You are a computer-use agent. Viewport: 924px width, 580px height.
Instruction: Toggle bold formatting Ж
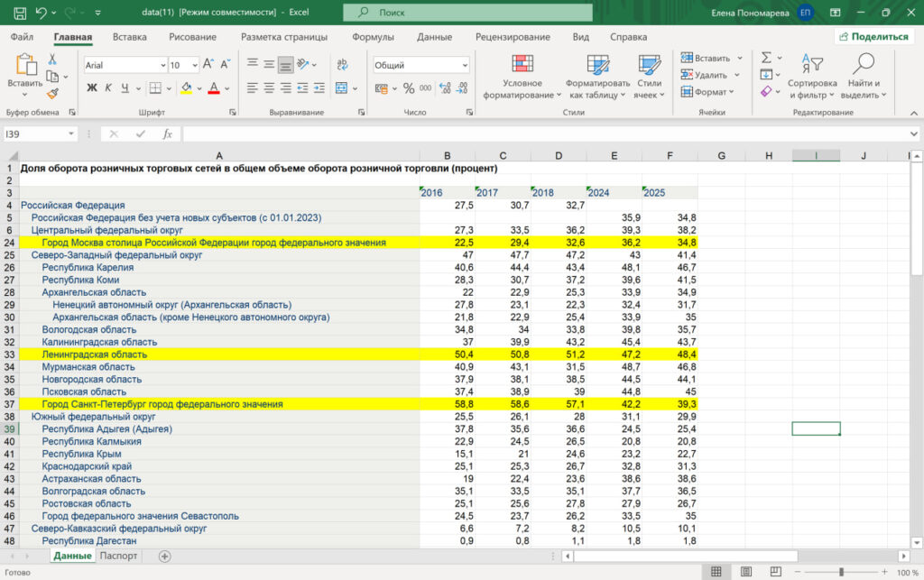pos(92,88)
